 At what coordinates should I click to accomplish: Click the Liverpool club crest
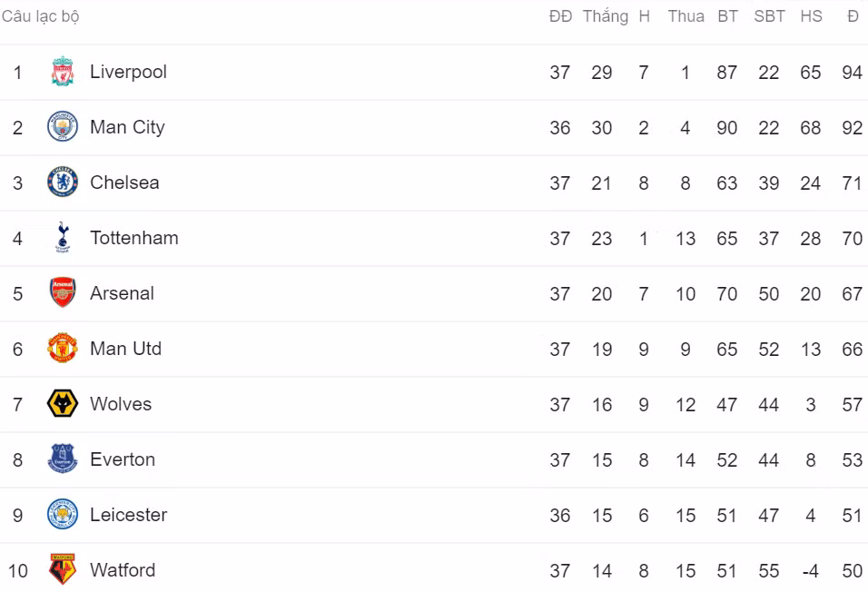pos(63,72)
